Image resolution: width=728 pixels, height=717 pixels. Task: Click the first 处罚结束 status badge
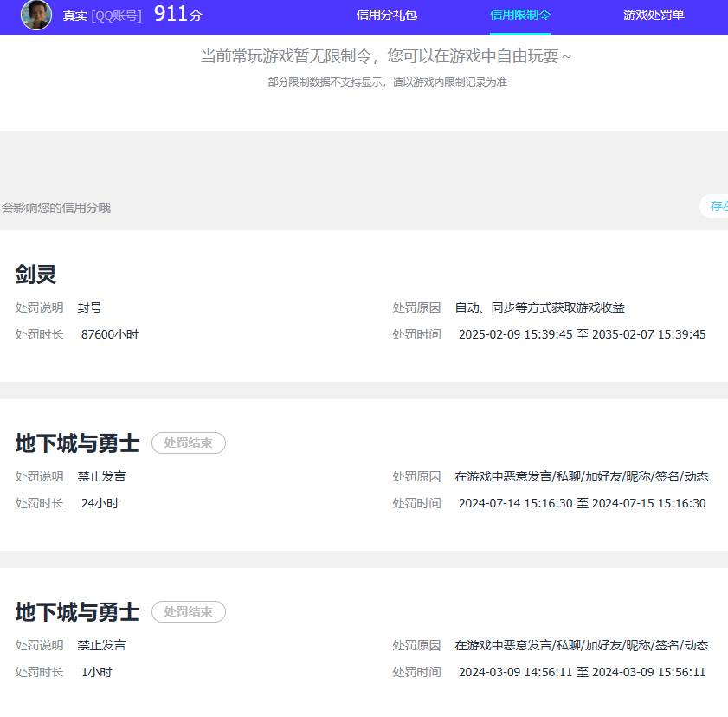click(189, 442)
